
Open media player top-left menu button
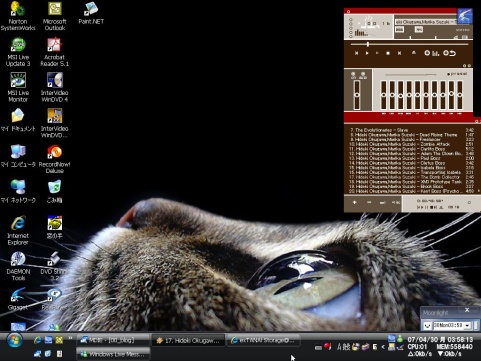pos(348,11)
